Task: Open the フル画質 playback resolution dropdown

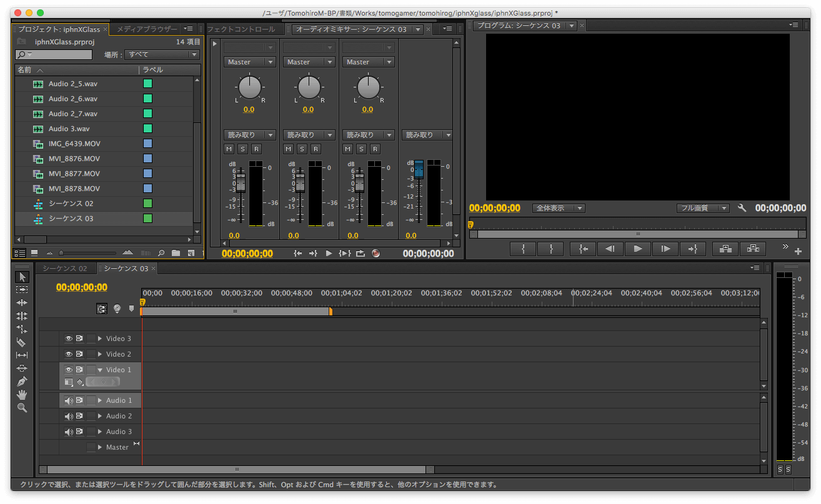Action: (x=703, y=208)
